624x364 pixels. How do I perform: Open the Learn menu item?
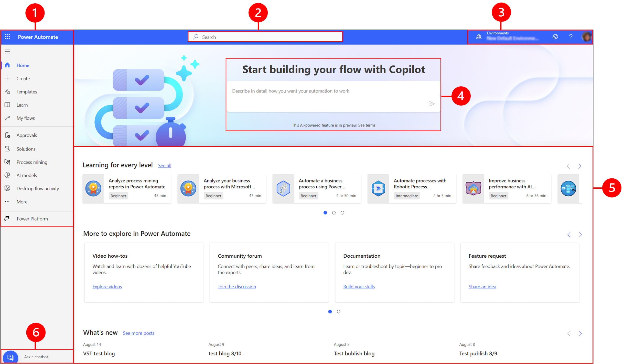point(22,105)
